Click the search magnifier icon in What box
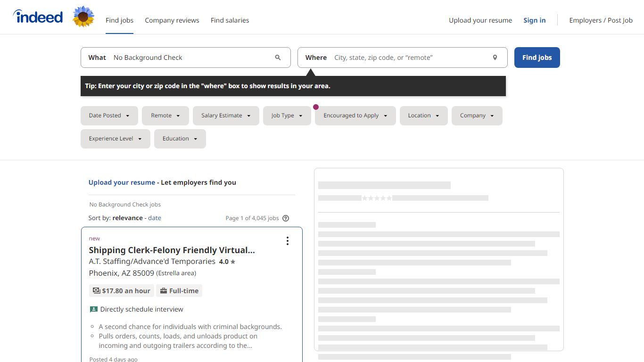This screenshot has height=362, width=644. click(278, 58)
